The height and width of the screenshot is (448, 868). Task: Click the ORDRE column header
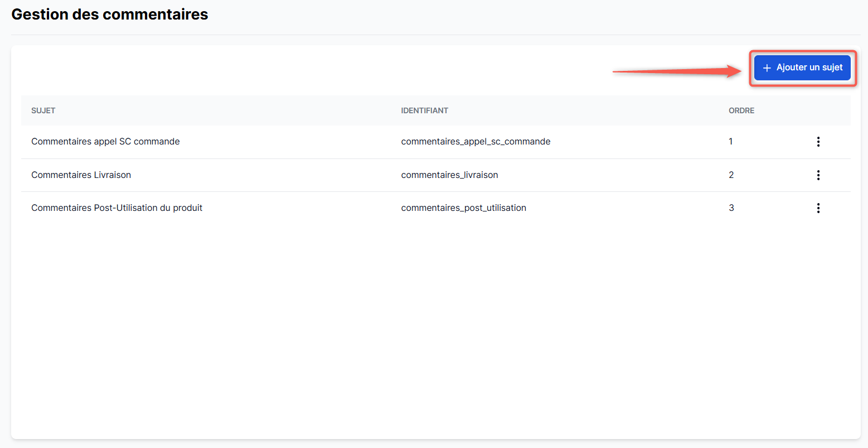741,110
